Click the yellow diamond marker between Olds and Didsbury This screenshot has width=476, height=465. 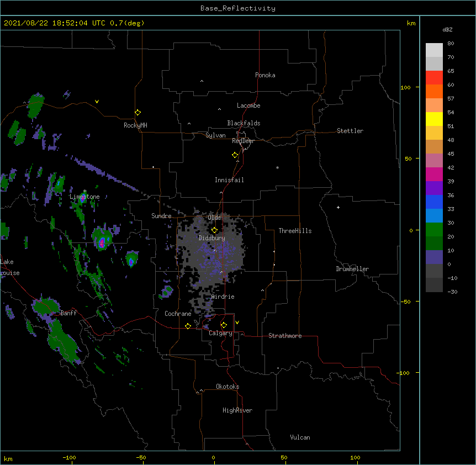[x=214, y=230]
